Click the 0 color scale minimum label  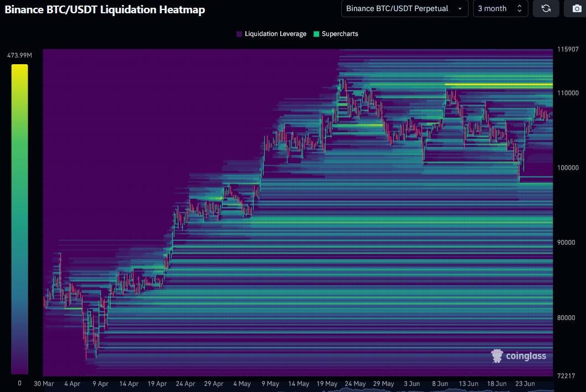19,383
